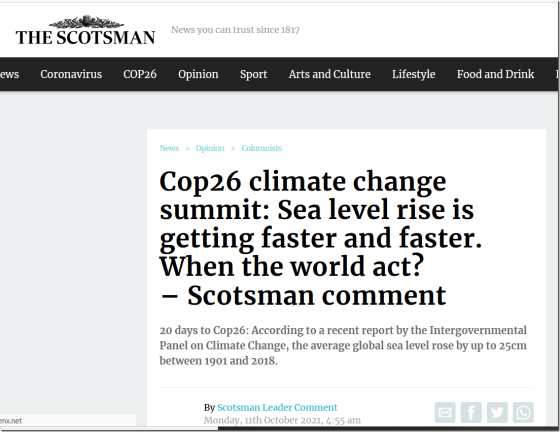Click the Columnists breadcrumb link

tap(261, 148)
